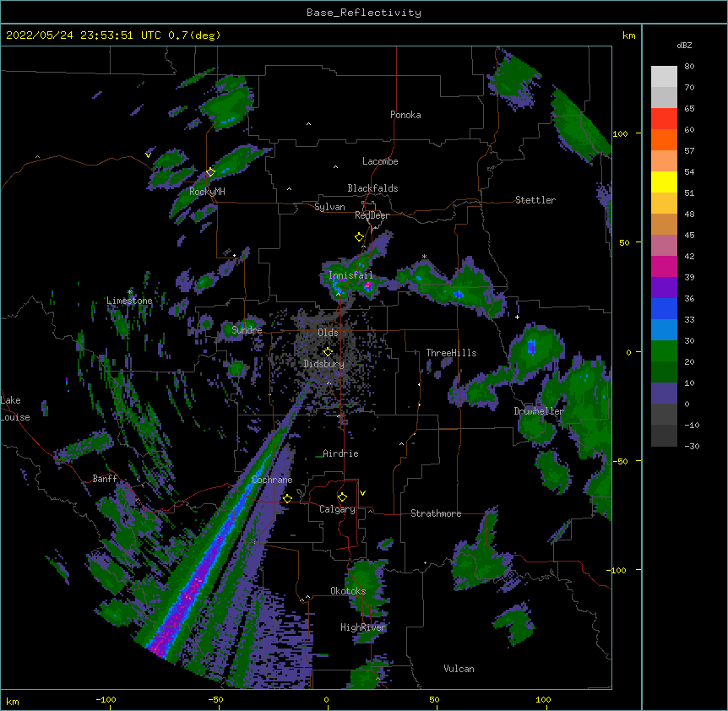Click the Okotoks city label

pos(348,591)
